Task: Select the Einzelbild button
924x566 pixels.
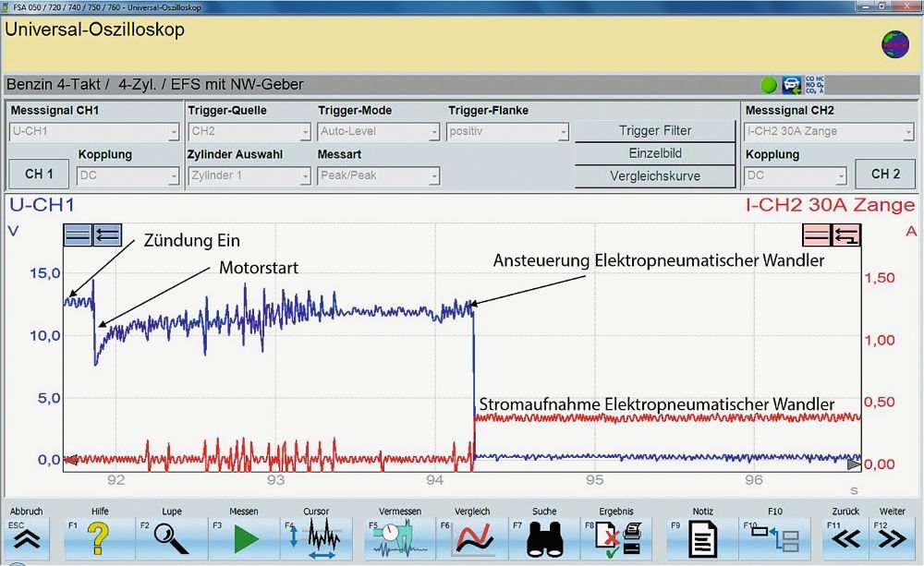Action: pos(655,153)
